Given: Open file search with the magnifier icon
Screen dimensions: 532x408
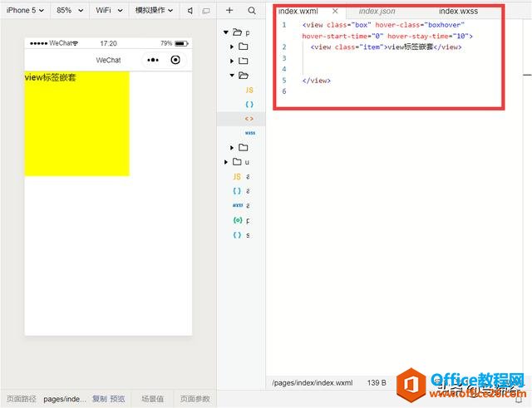Looking at the screenshot, I should (252, 11).
